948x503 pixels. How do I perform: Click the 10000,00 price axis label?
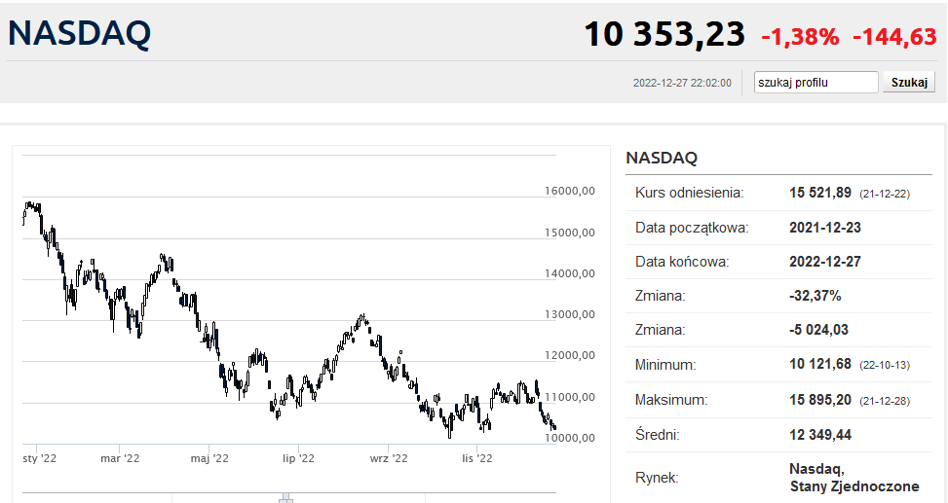pyautogui.click(x=570, y=438)
